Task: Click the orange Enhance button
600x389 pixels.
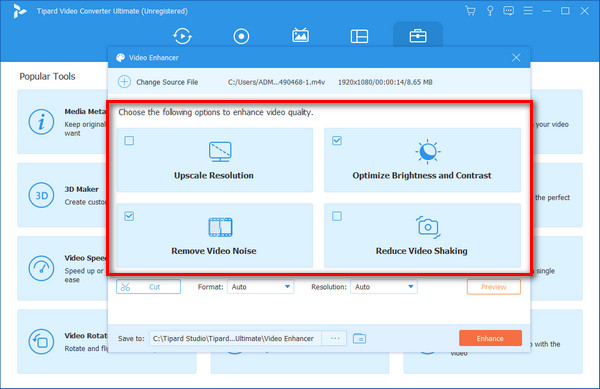Action: [x=490, y=338]
